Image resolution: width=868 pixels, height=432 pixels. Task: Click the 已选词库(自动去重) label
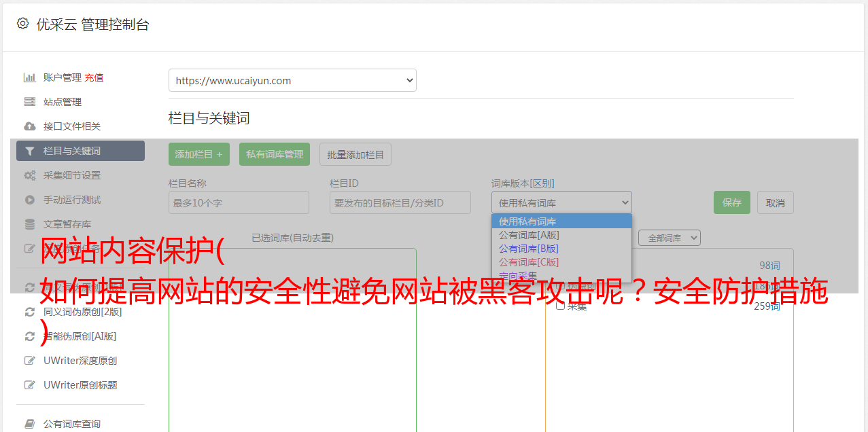click(x=292, y=238)
